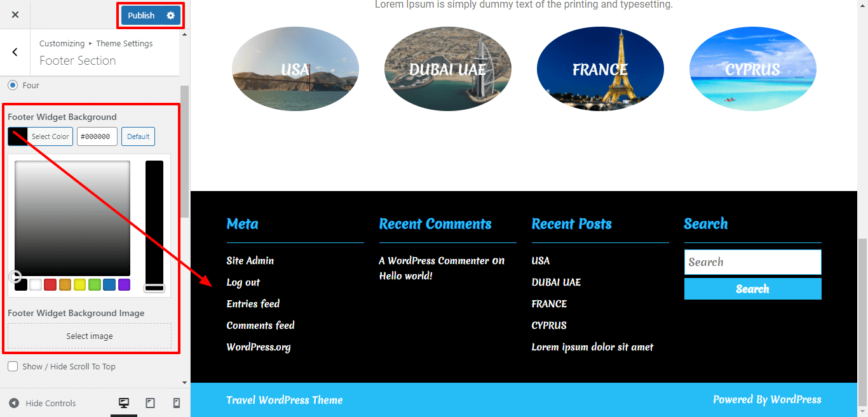Open Customizing in the breadcrumb trail
This screenshot has height=417, width=868.
62,43
